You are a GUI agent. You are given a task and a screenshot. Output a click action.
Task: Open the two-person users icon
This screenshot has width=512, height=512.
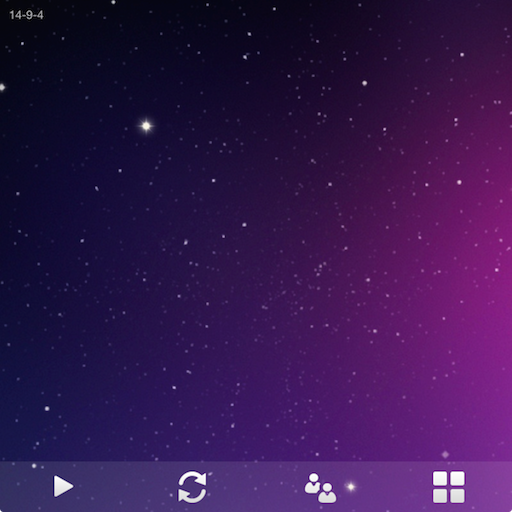320,488
